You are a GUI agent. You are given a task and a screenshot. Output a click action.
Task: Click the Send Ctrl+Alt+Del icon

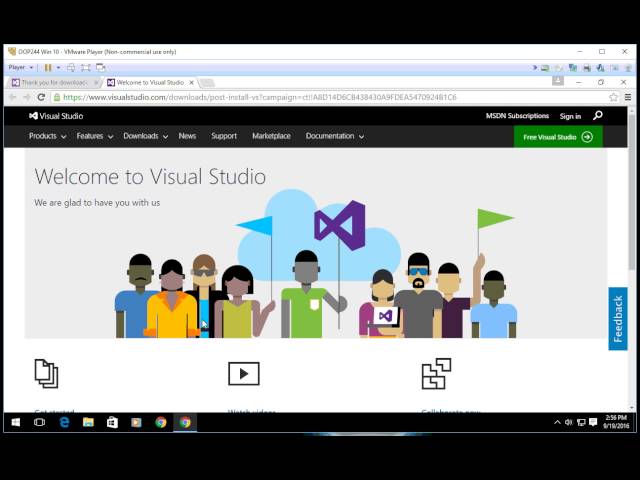tap(71, 67)
